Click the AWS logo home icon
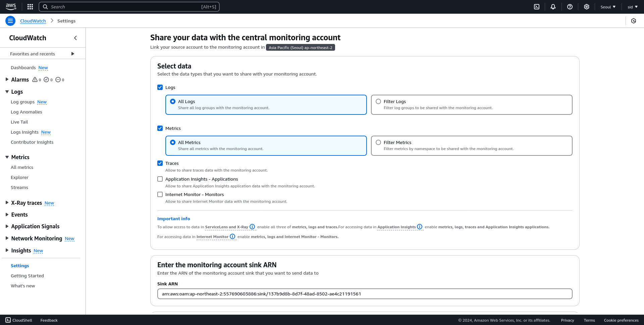The width and height of the screenshot is (644, 325). point(11,7)
